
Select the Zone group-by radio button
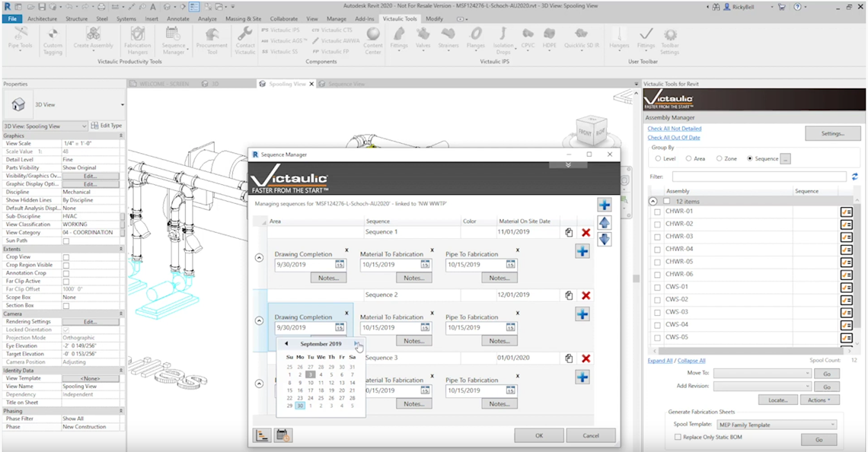(x=719, y=159)
